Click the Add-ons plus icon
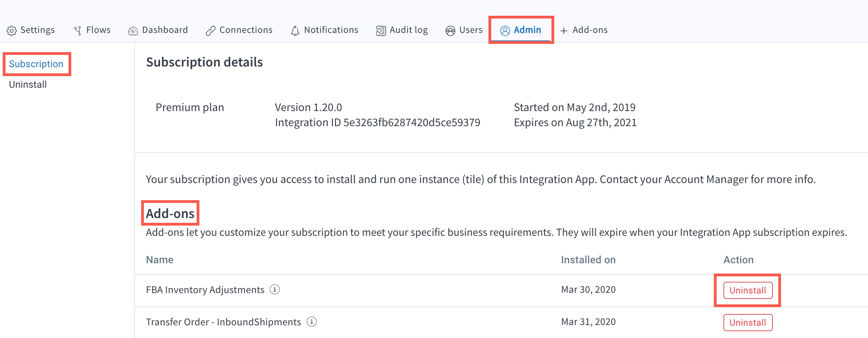Image resolution: width=868 pixels, height=338 pixels. tap(563, 31)
